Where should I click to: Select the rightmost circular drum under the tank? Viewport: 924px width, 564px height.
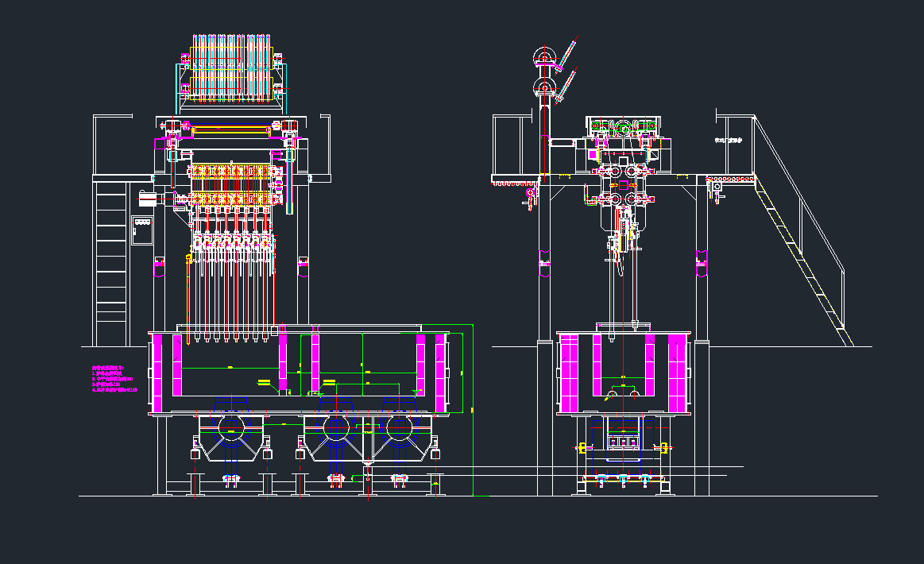tap(400, 427)
